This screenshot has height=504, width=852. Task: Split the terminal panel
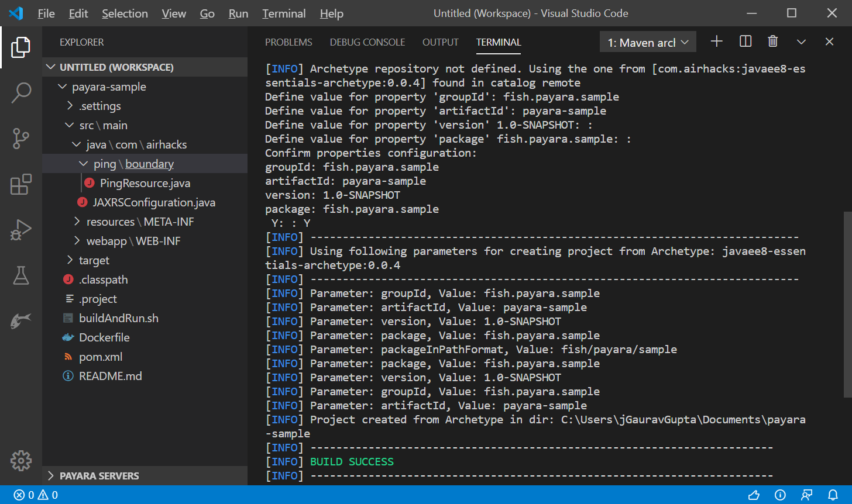pos(745,42)
